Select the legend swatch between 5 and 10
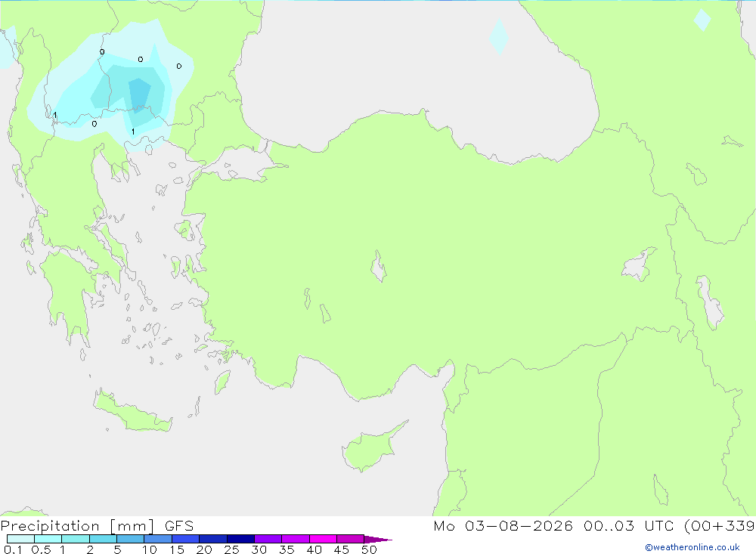The width and height of the screenshot is (756, 554). [x=130, y=539]
